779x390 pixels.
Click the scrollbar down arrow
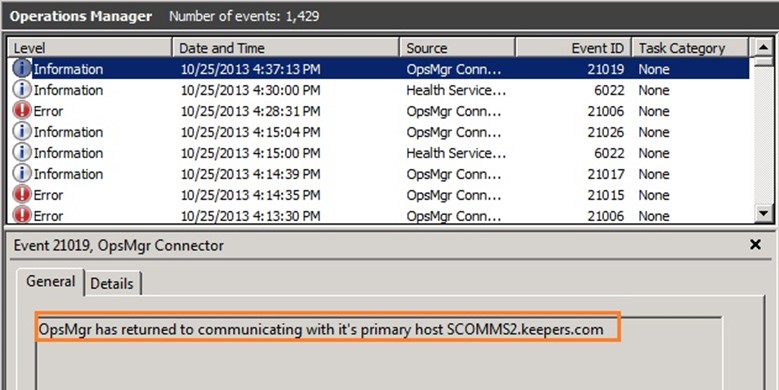coord(763,214)
